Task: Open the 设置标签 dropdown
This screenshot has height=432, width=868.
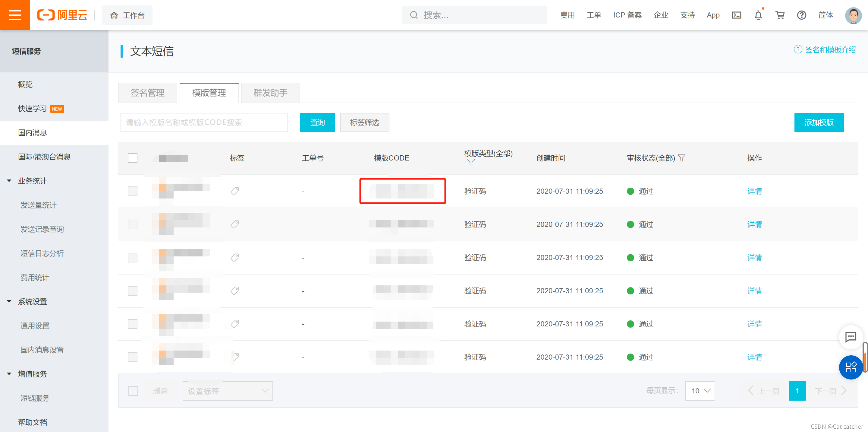Action: click(228, 391)
